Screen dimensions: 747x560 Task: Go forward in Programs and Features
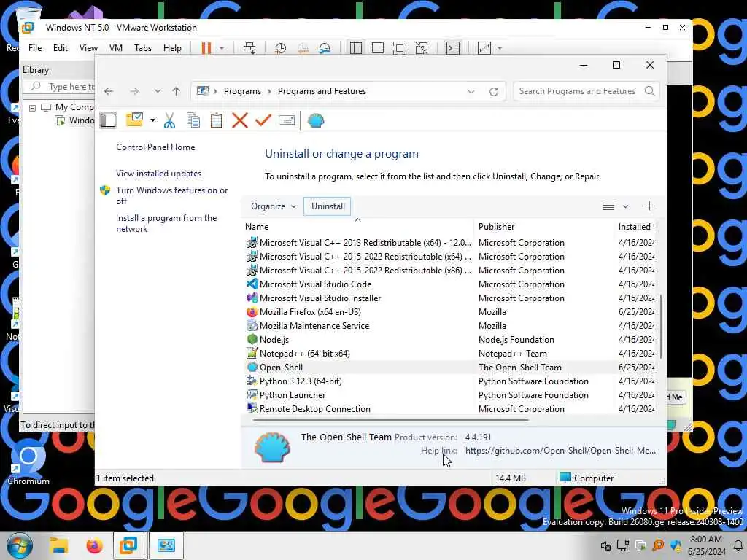(x=135, y=91)
